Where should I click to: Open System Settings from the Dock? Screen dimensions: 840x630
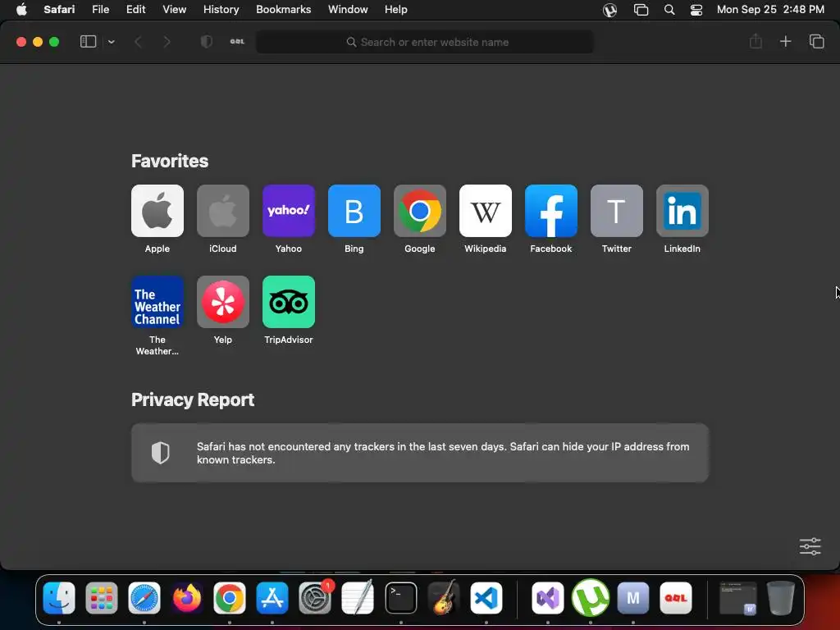point(315,597)
